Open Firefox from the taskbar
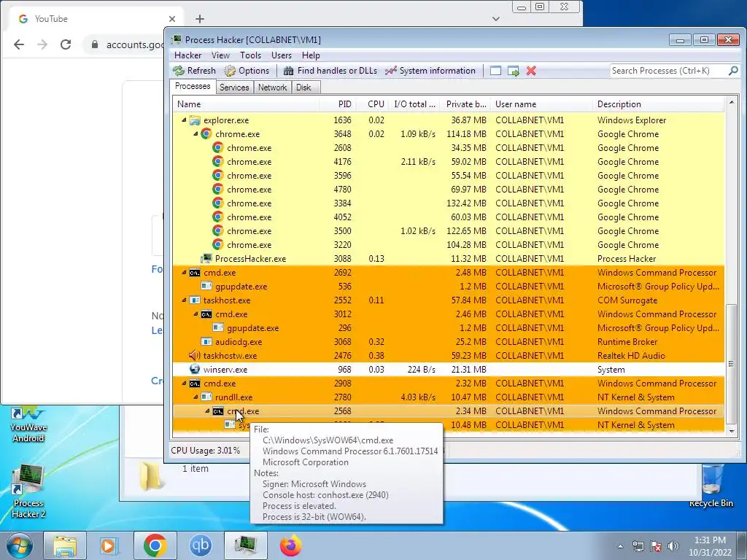This screenshot has width=747, height=560. pyautogui.click(x=290, y=545)
